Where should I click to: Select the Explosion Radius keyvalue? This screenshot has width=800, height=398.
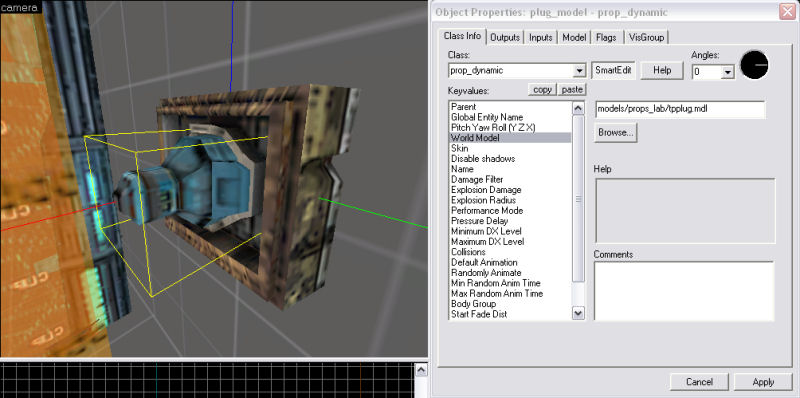509,200
